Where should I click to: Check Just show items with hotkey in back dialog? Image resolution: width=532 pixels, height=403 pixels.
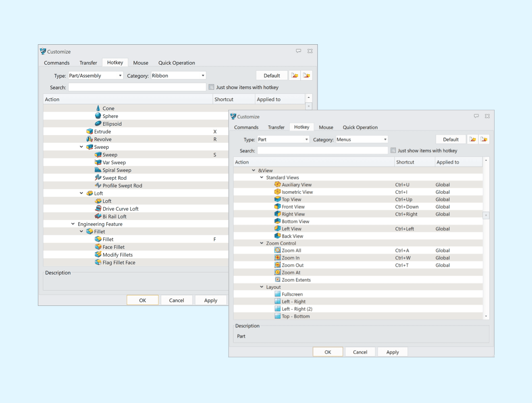tap(211, 87)
